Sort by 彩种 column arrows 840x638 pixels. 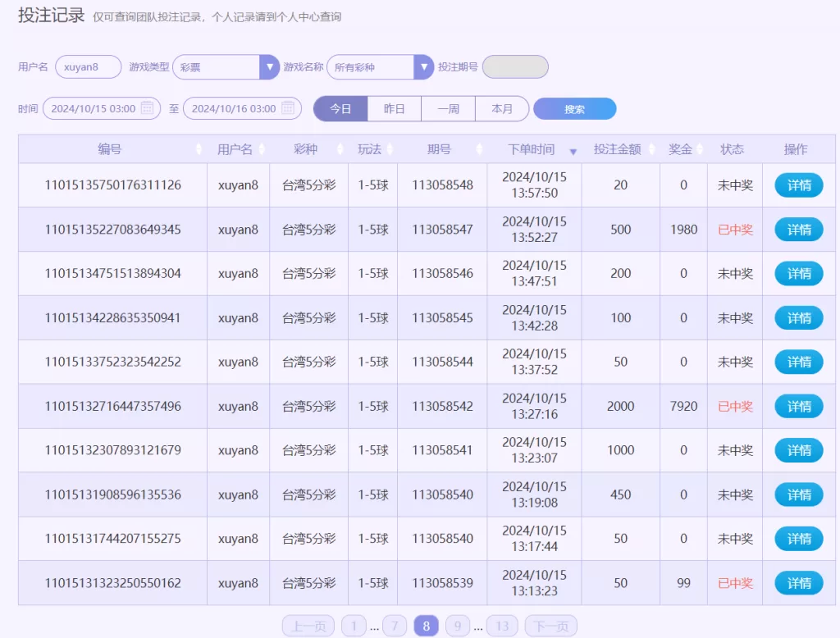click(x=340, y=149)
